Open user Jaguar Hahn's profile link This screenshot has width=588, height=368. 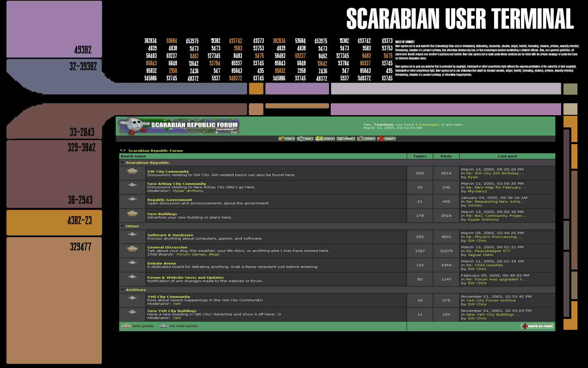pyautogui.click(x=480, y=255)
